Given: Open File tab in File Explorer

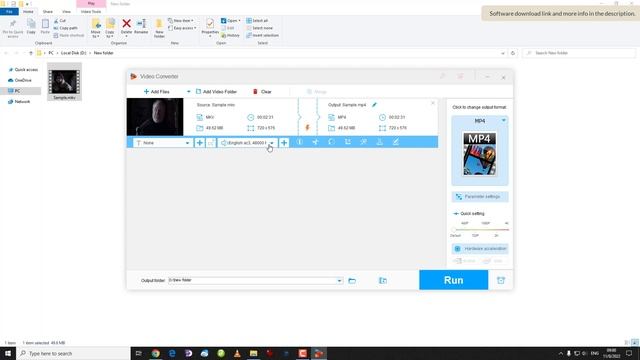Looking at the screenshot, I should pos(9,11).
